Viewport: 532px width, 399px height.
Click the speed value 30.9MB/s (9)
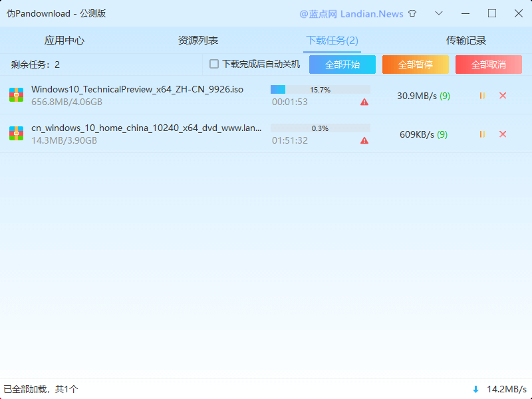(424, 96)
